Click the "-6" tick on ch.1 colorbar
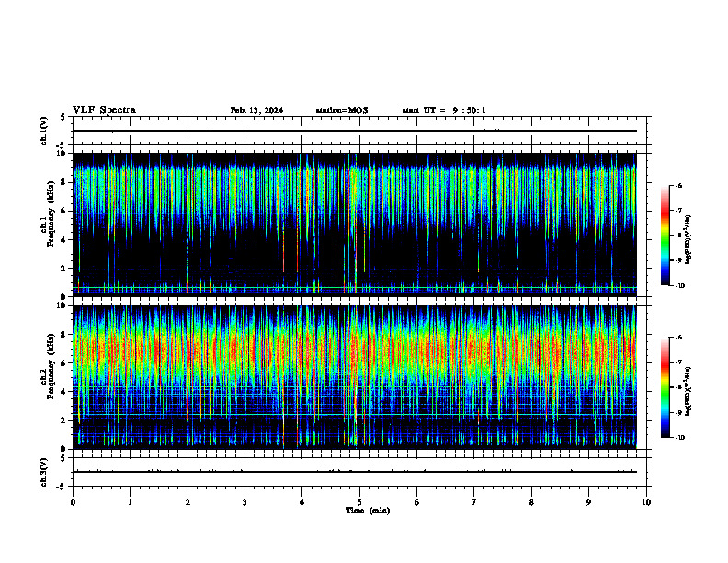 coord(678,186)
